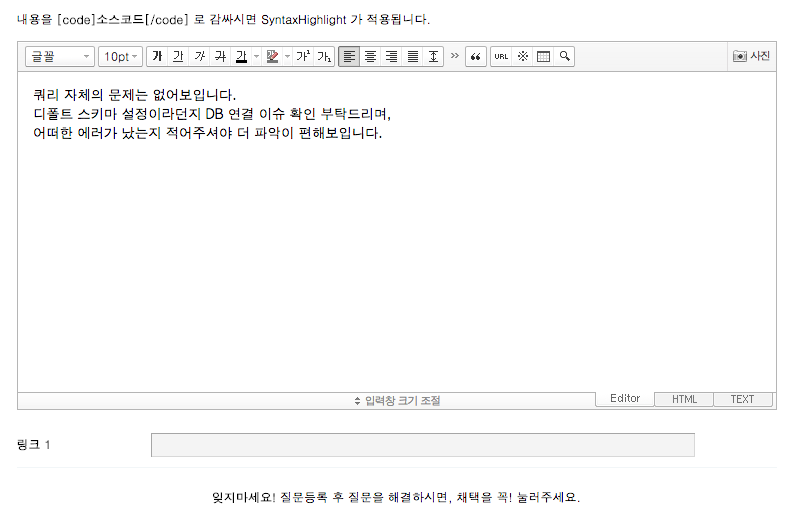
Task: Apply subscript formatting
Action: [x=324, y=56]
